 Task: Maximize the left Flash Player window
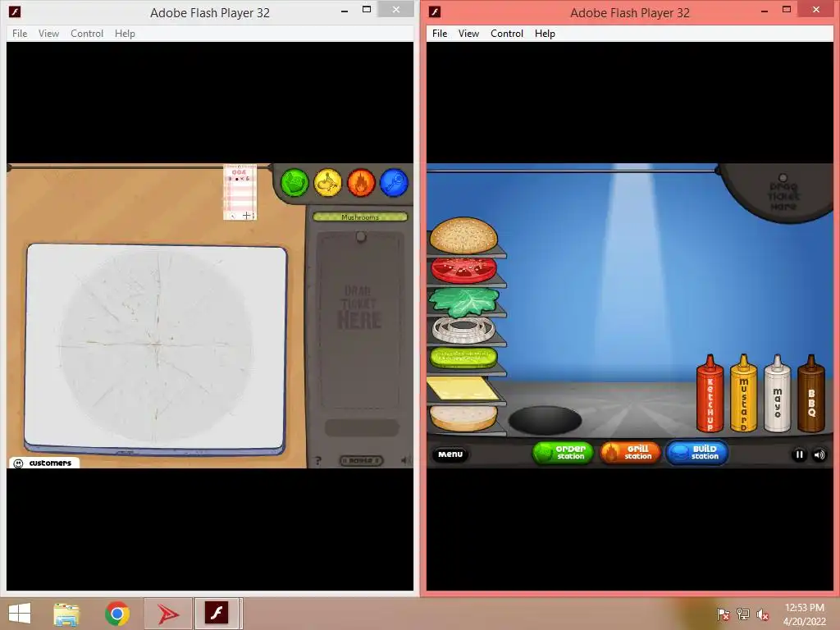(x=367, y=10)
